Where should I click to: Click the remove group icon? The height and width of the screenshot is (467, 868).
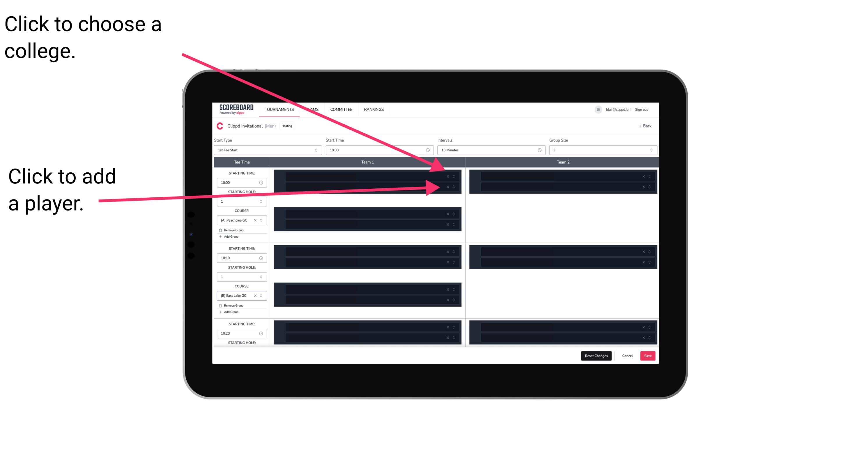221,230
